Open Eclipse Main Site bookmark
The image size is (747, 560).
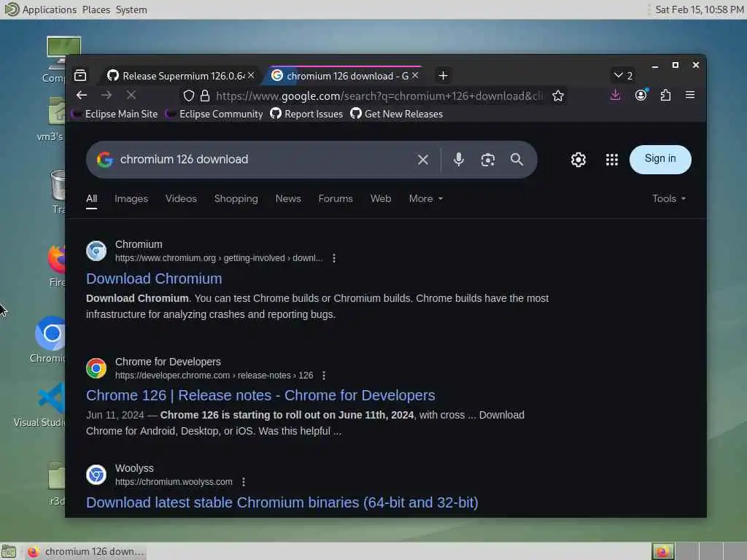(x=115, y=114)
